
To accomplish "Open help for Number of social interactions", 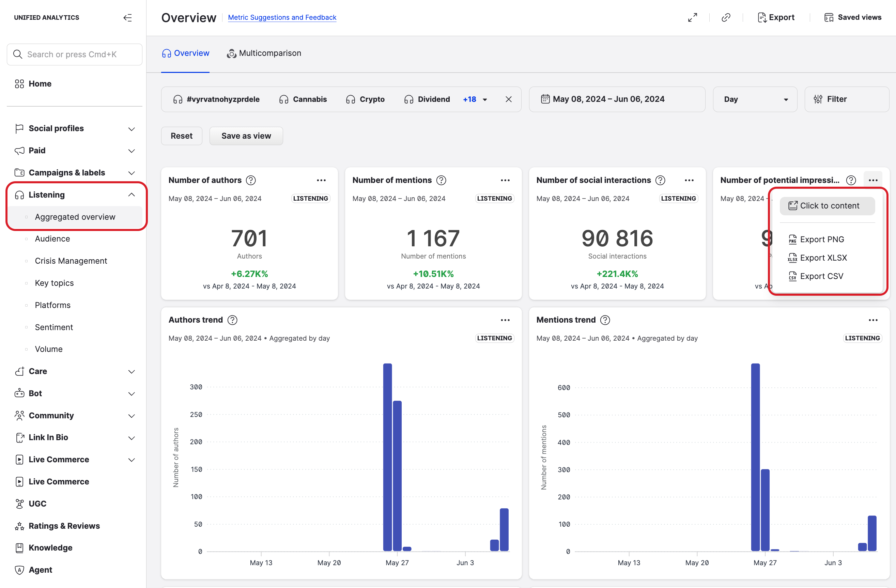I will (x=660, y=180).
